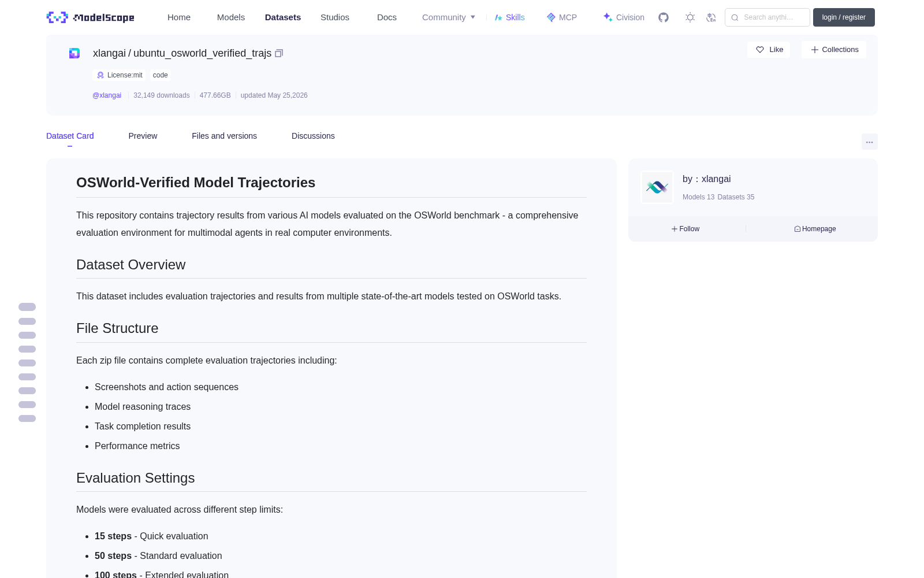Switch to the Preview tab

click(143, 136)
